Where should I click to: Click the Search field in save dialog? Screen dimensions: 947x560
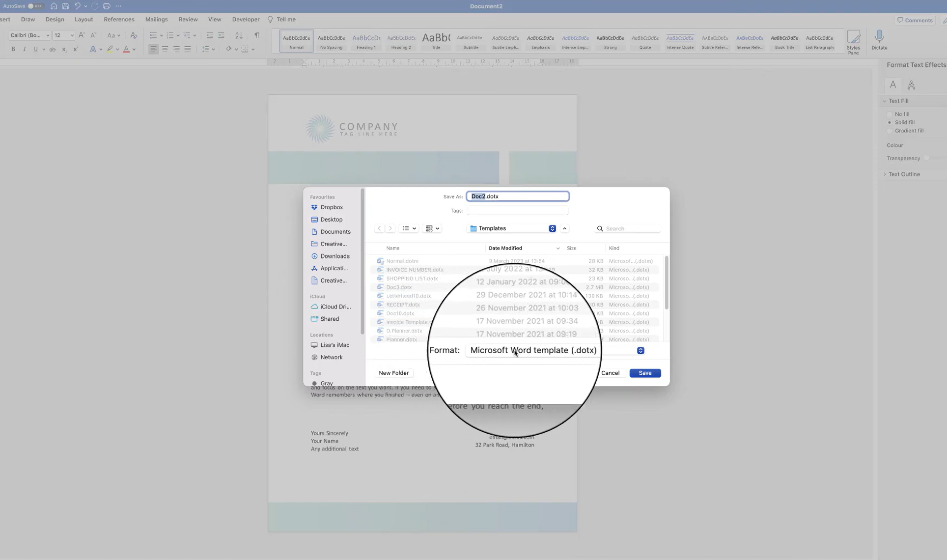[x=628, y=228]
